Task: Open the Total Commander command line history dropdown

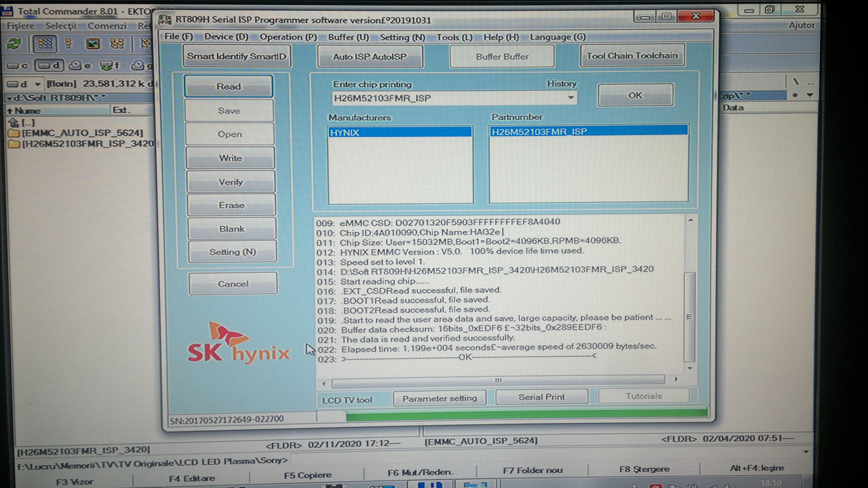Action: 806,451
